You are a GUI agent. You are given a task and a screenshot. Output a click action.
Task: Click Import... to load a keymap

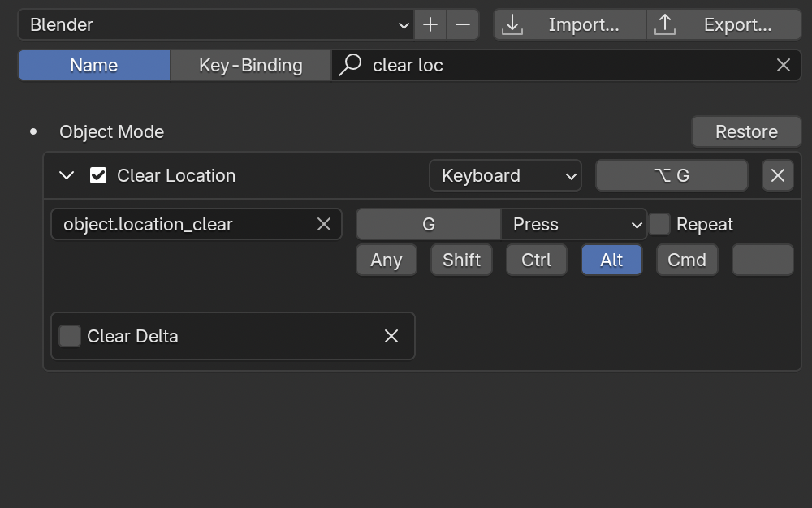(570, 24)
